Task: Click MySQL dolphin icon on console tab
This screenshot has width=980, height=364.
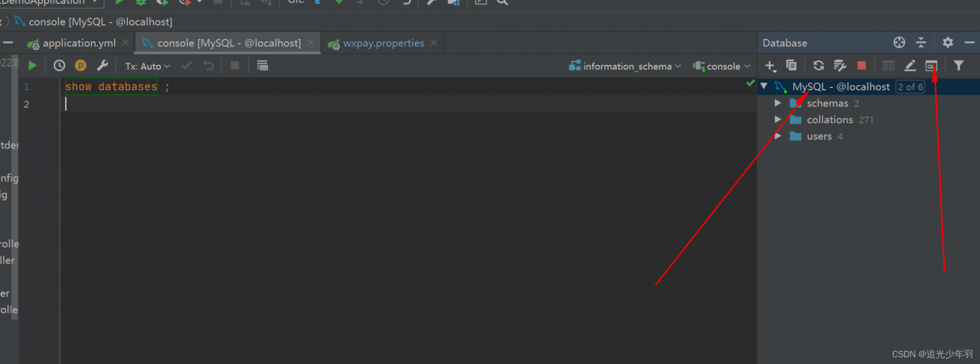Action: 148,44
